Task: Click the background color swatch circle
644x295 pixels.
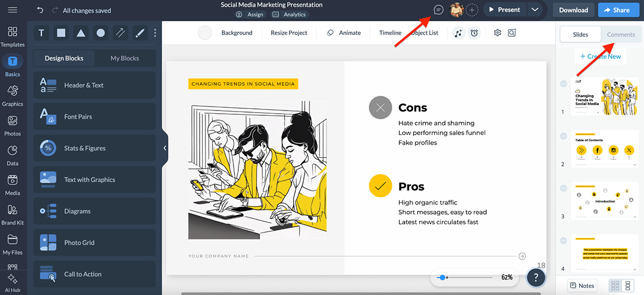Action: (205, 33)
